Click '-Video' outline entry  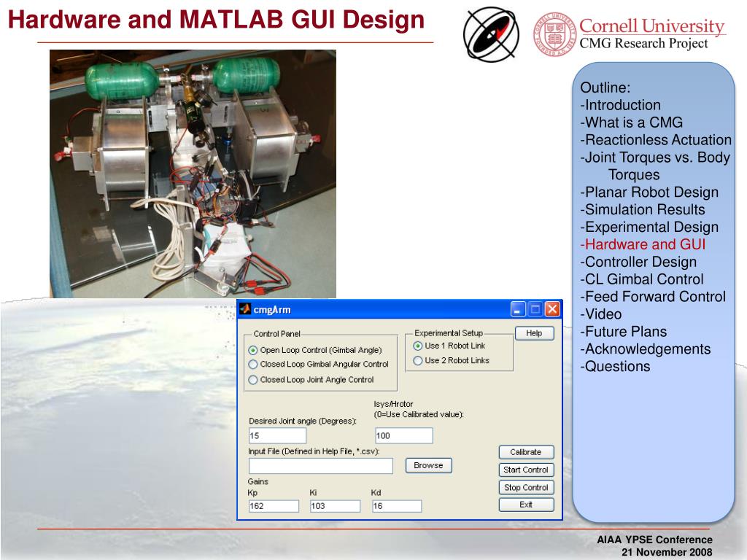point(601,314)
